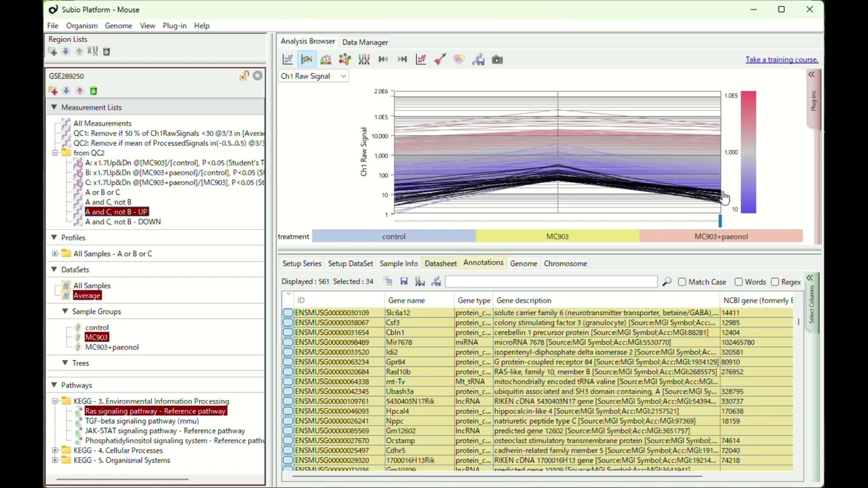Image resolution: width=868 pixels, height=488 pixels.
Task: Collapse the Measurement Lists section
Action: click(54, 107)
